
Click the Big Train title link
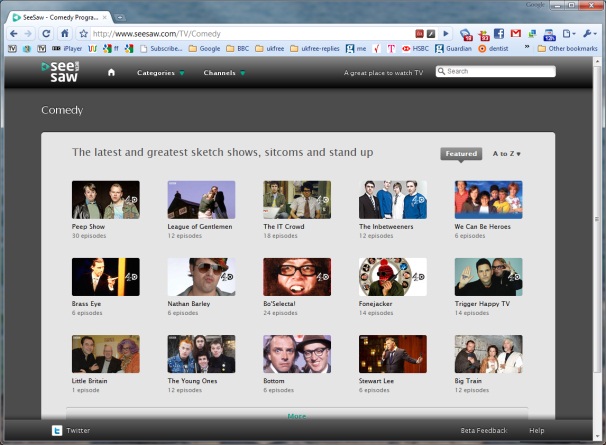pyautogui.click(x=468, y=381)
